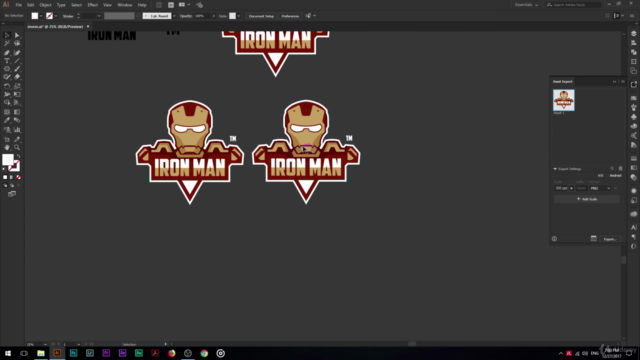Switch to the Asset Export tab
The width and height of the screenshot is (640, 360).
562,82
